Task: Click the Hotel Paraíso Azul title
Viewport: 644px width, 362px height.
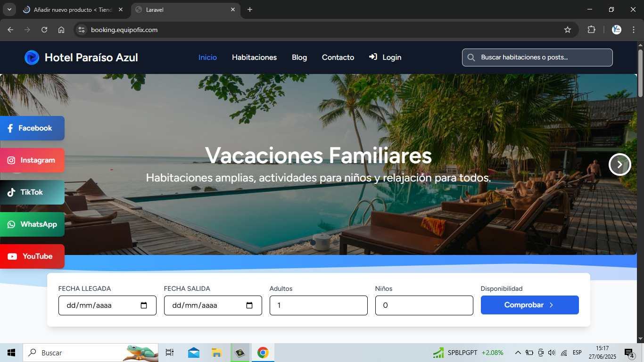Action: pos(91,58)
